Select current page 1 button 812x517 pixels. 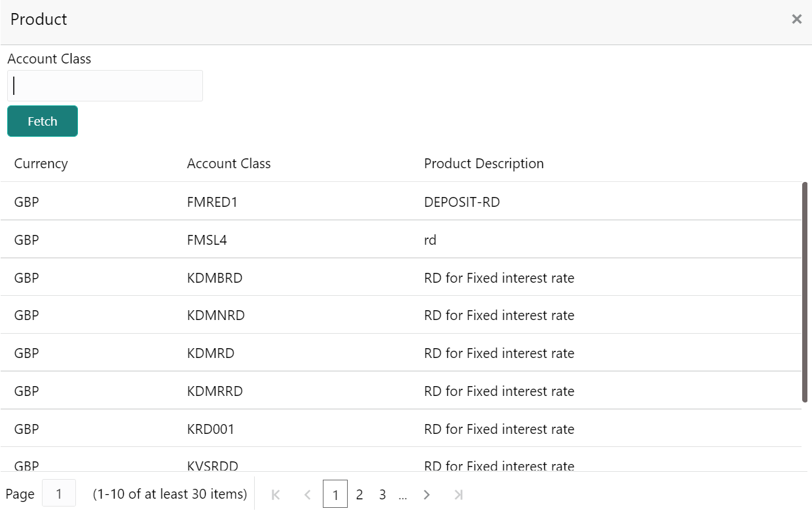click(335, 495)
